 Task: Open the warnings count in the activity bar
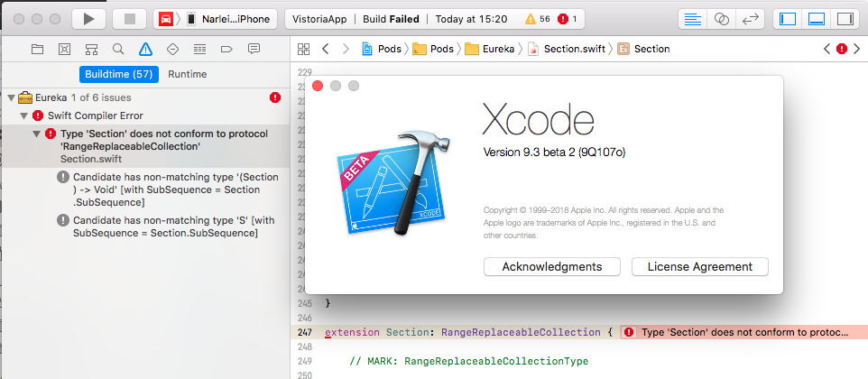[x=538, y=19]
